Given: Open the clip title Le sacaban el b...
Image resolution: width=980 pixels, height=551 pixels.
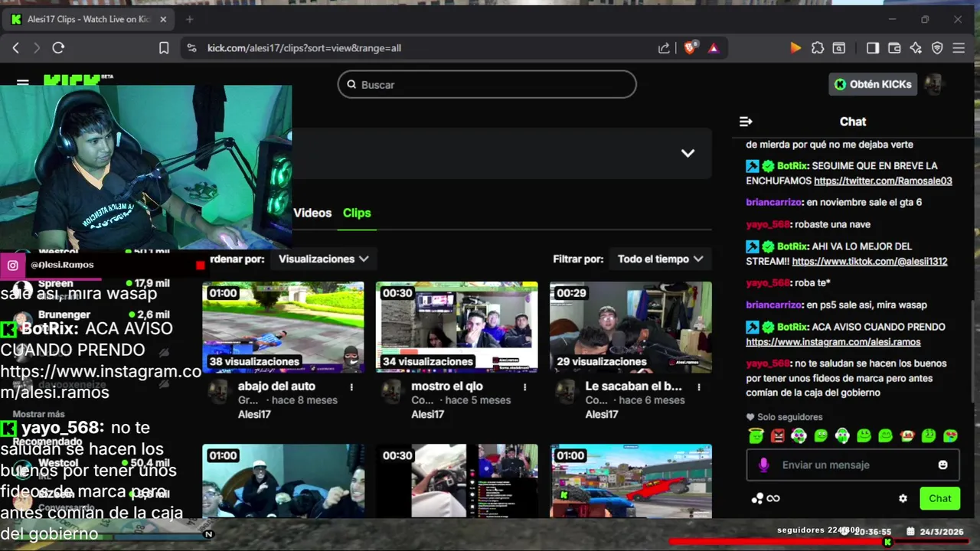Looking at the screenshot, I should (x=633, y=386).
